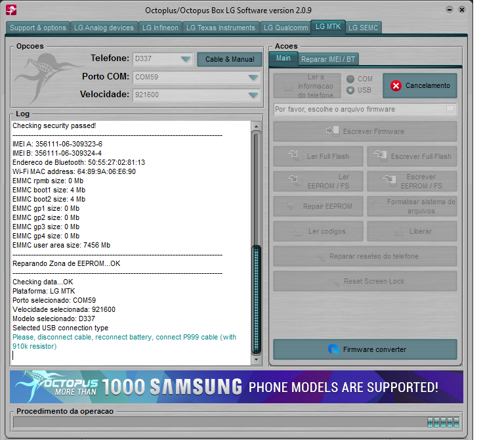Click the Ler Full Flash icon
Viewport: 504px width, 440px height.
click(295, 156)
